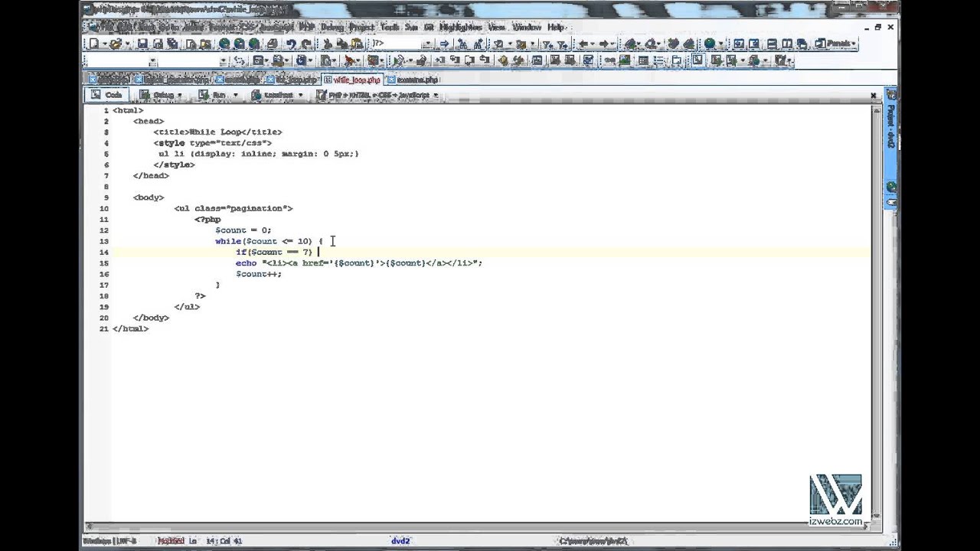Click the split horizontal view icon

(772, 44)
